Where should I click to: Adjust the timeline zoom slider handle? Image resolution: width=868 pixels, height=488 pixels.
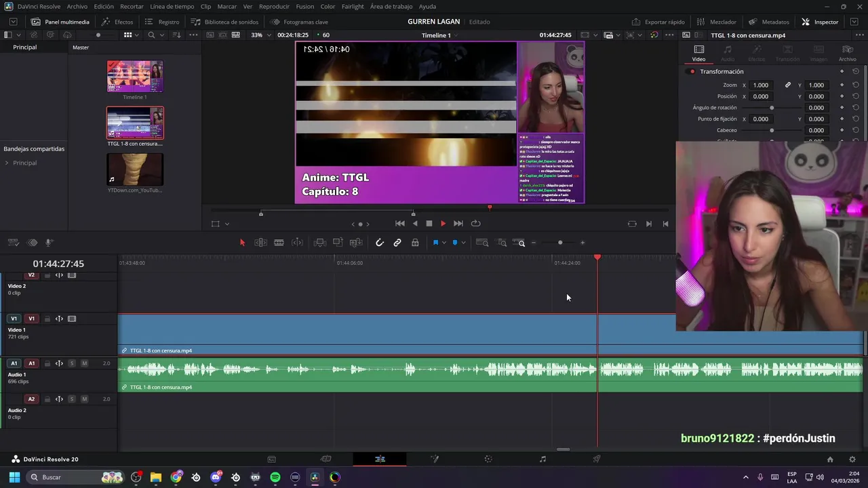[x=560, y=243]
